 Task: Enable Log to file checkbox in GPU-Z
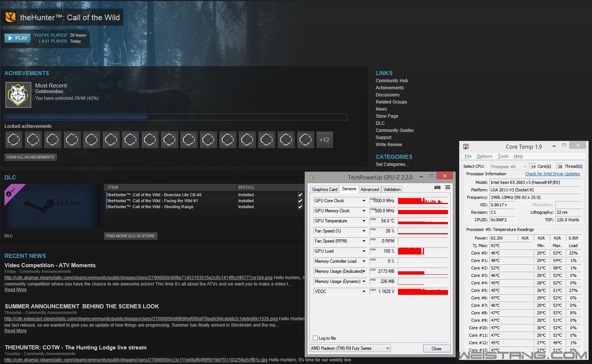(x=315, y=338)
